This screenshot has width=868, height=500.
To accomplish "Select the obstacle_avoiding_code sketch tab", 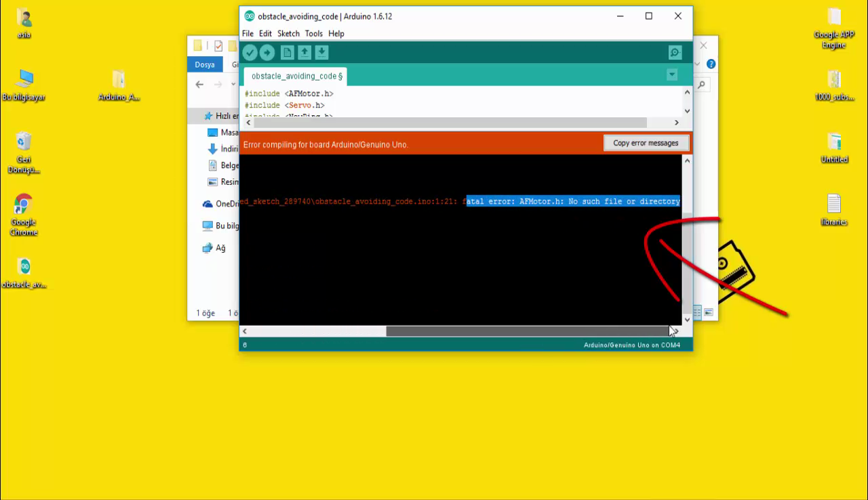I will 296,76.
